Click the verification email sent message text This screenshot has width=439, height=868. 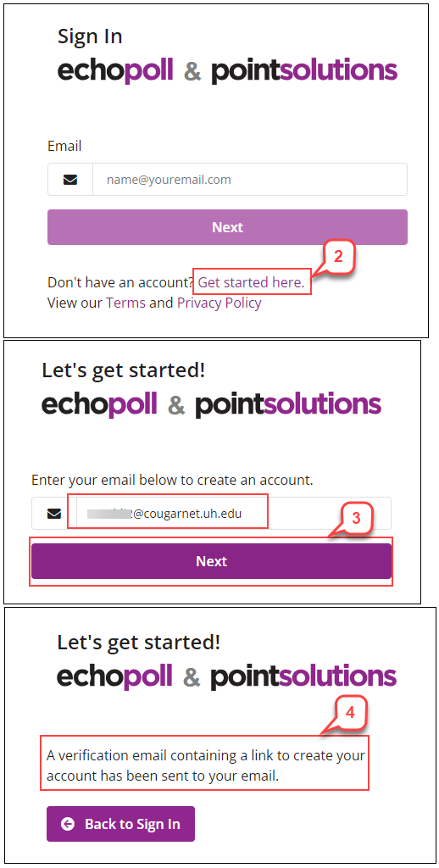[x=205, y=765]
